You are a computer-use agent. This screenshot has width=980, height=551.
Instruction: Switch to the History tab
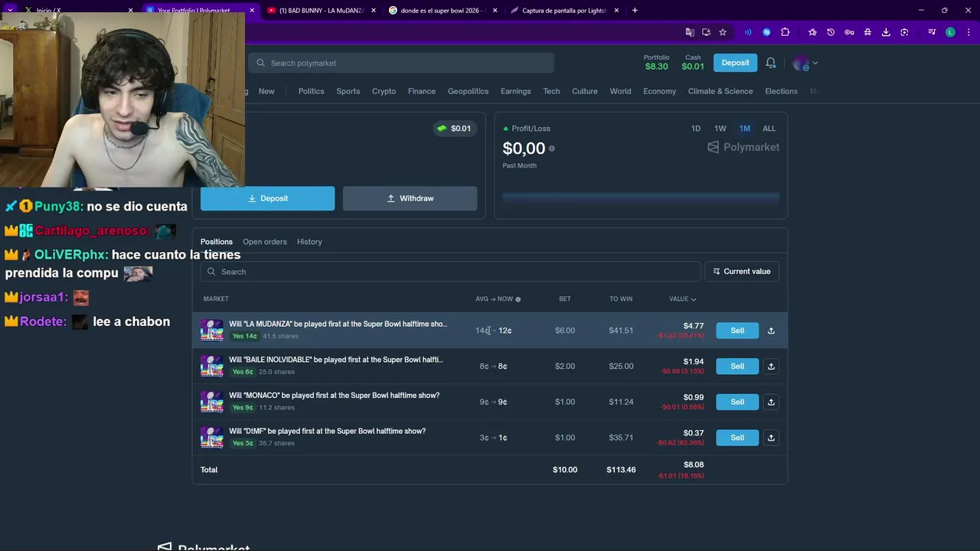309,242
